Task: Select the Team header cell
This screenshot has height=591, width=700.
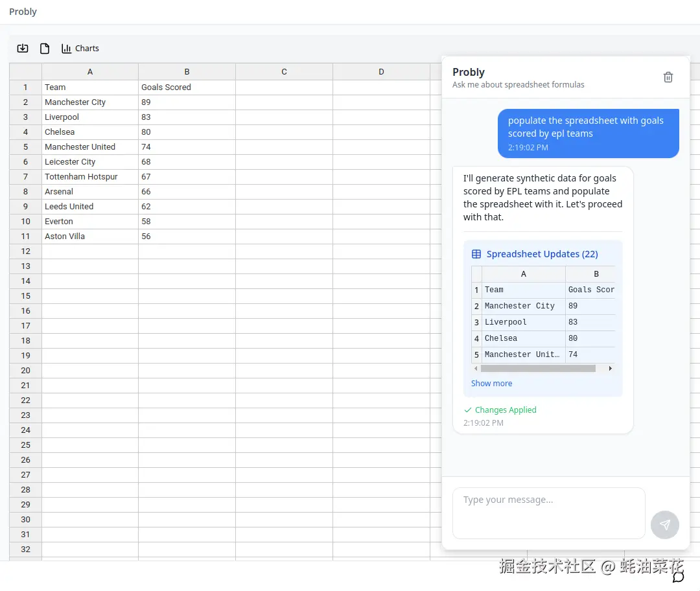Action: [x=90, y=87]
